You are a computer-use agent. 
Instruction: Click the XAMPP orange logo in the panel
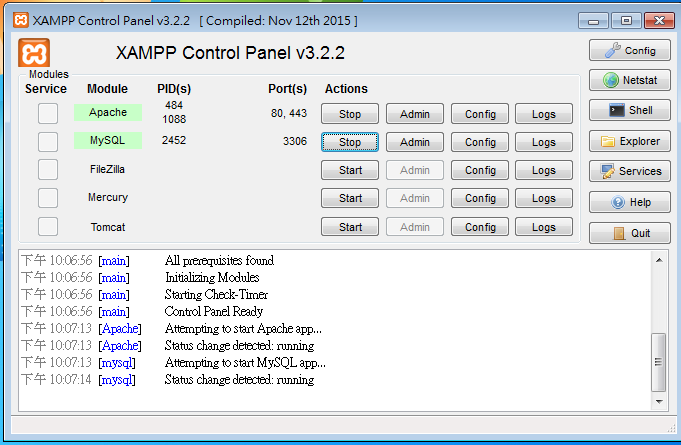coord(34,53)
